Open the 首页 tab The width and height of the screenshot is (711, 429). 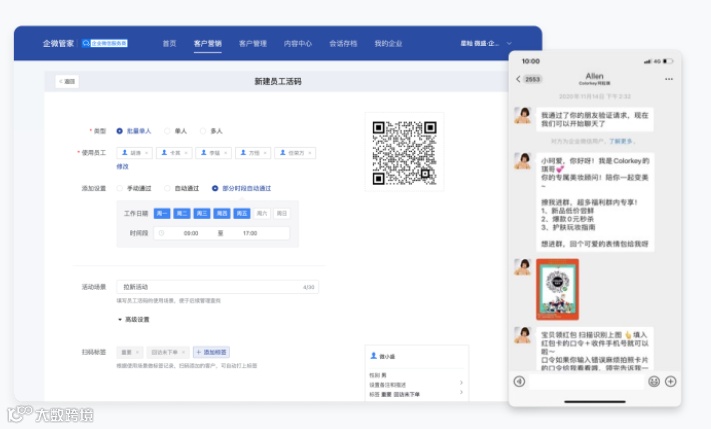[169, 44]
